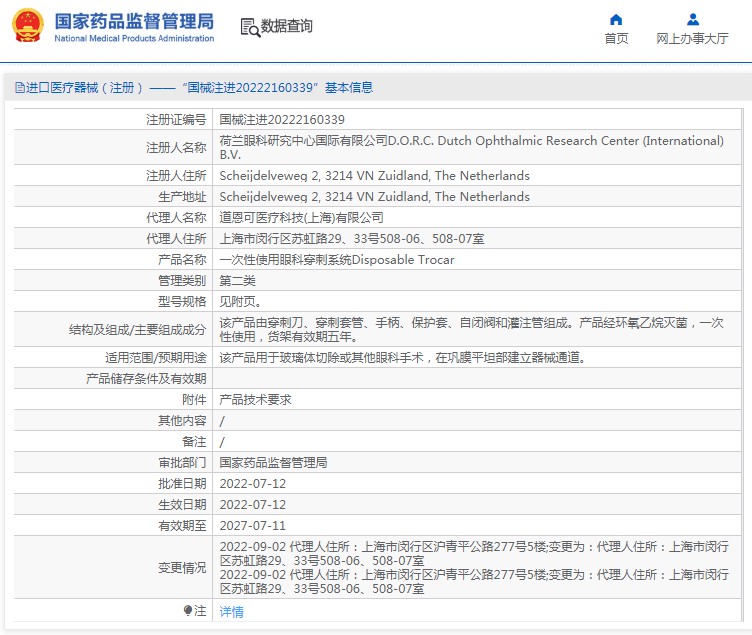The height and width of the screenshot is (635, 752).
Task: Click the 注册人名称 label
Action: point(176,147)
